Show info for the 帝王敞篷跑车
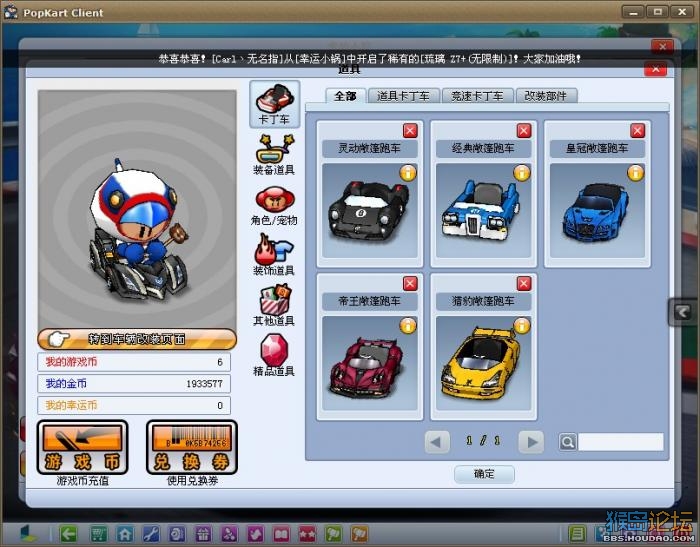The width and height of the screenshot is (700, 547). click(x=408, y=326)
